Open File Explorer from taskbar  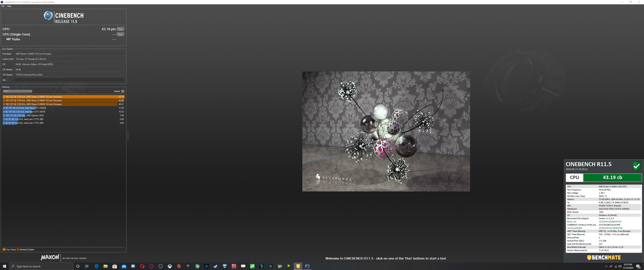pyautogui.click(x=106, y=266)
